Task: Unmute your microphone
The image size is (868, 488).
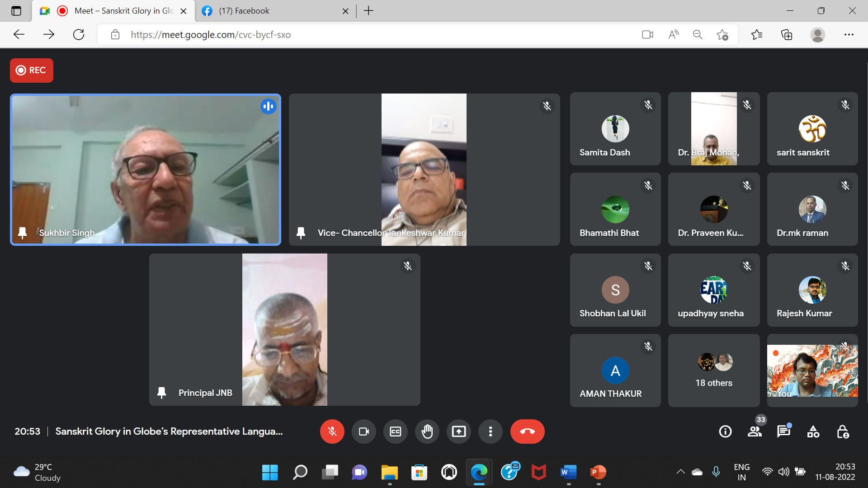Action: [x=332, y=432]
